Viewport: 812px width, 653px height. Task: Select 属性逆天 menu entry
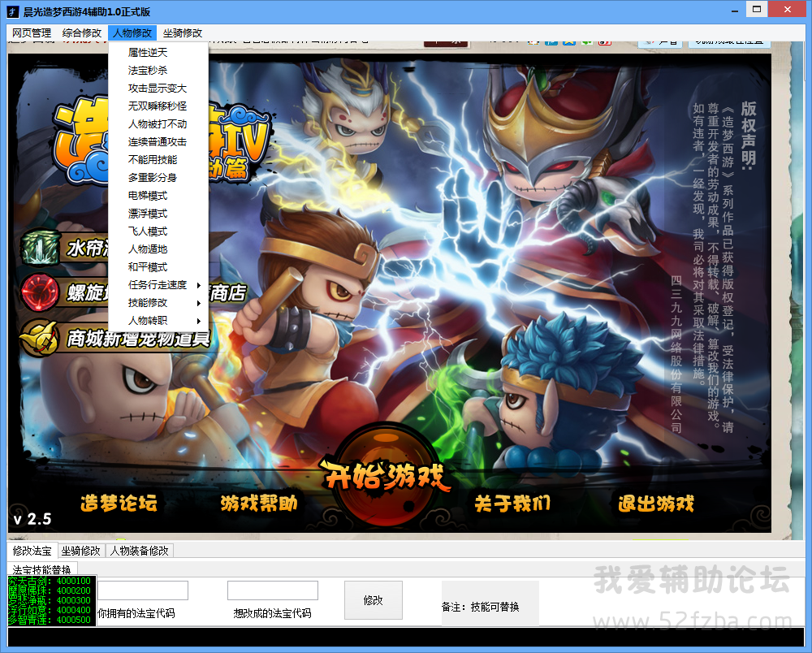pyautogui.click(x=158, y=52)
